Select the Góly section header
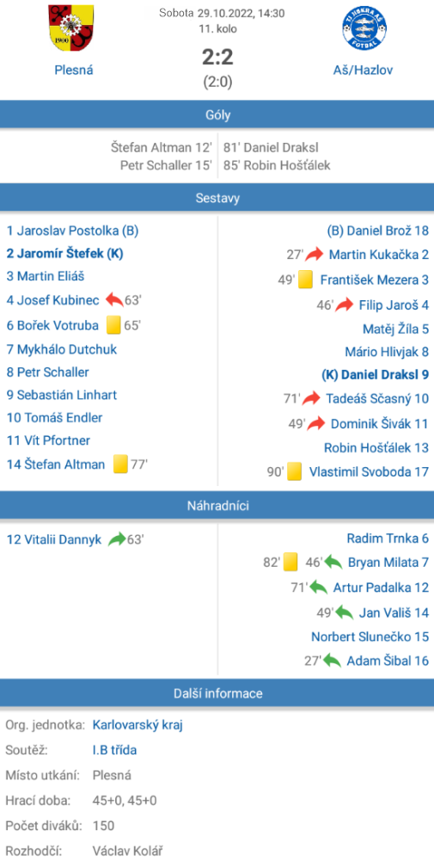 [217, 115]
